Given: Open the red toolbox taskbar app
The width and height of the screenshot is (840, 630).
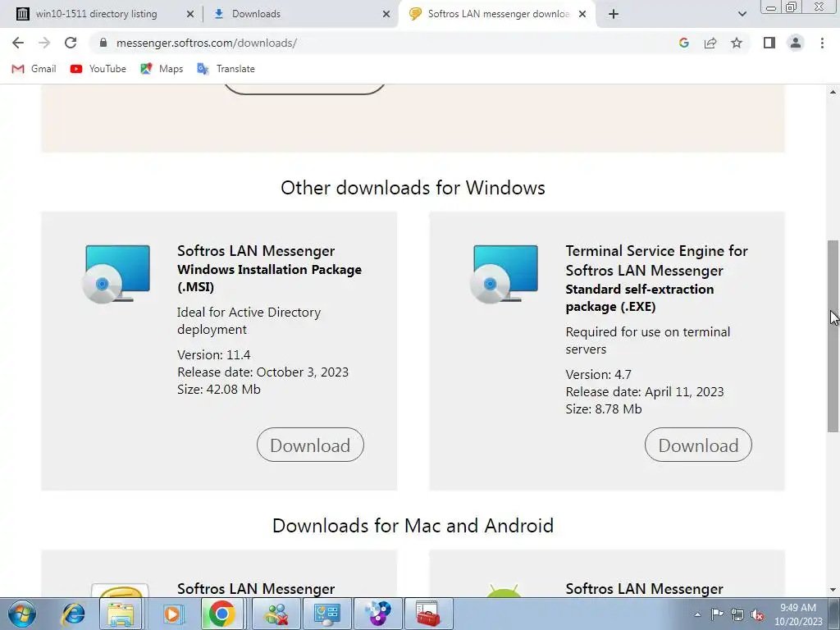Looking at the screenshot, I should (x=428, y=614).
